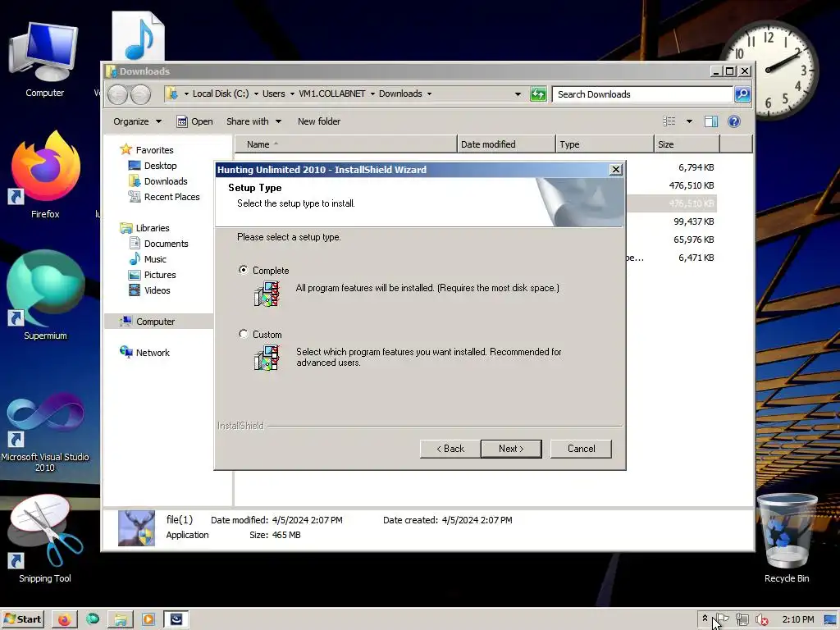
Task: Refresh the Downloads folder with green arrows
Action: coord(538,94)
